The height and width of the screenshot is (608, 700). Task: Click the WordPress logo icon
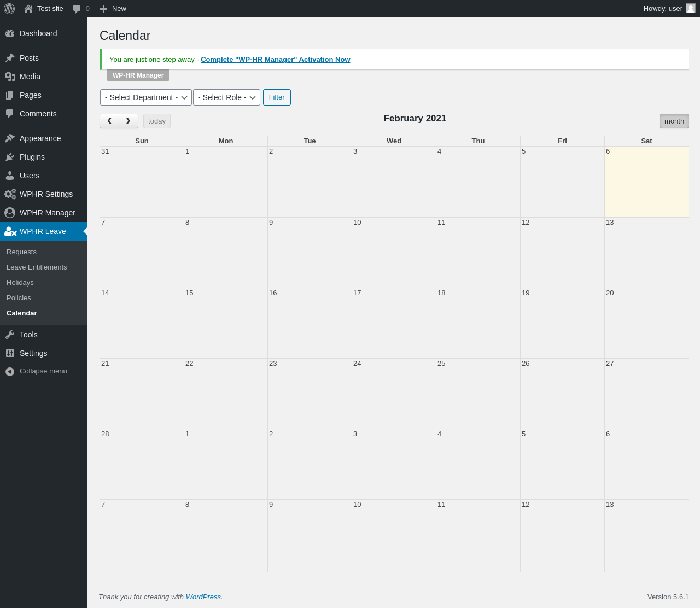9,9
